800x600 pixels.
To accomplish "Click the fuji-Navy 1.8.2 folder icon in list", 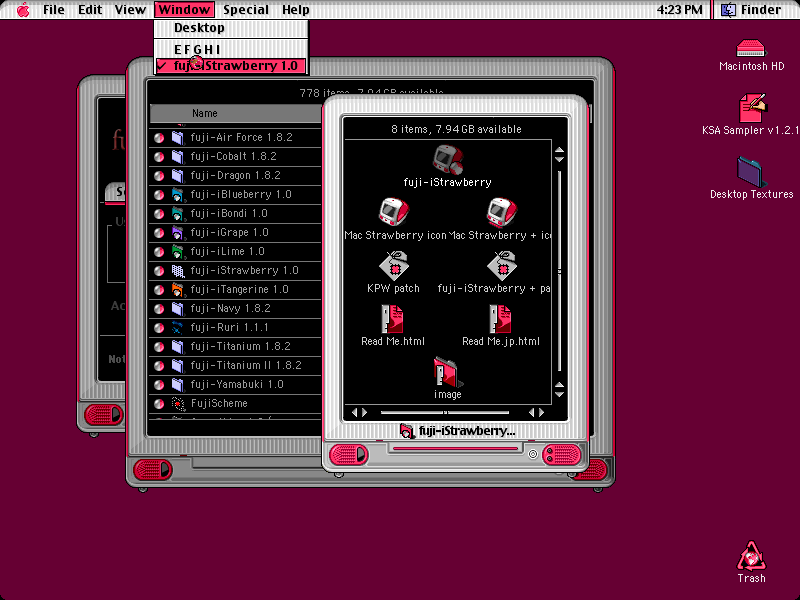I will (178, 309).
